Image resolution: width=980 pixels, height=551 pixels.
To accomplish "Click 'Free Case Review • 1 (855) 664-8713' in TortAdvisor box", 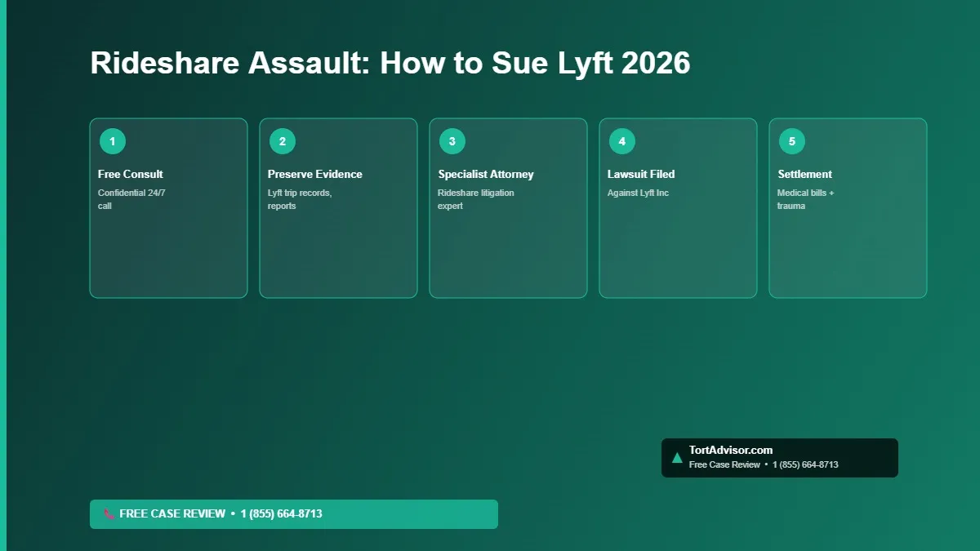I will click(764, 465).
